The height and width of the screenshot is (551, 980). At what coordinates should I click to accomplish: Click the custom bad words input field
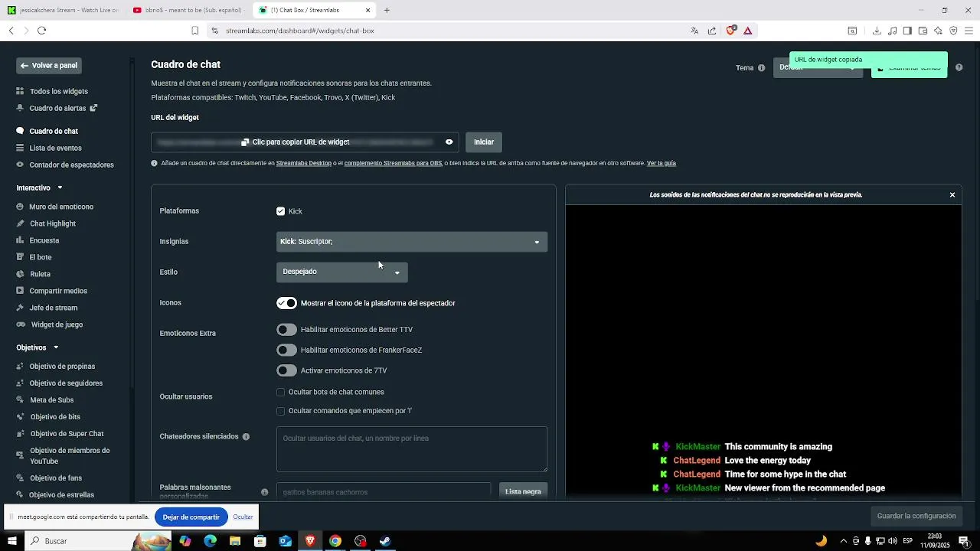click(x=384, y=491)
